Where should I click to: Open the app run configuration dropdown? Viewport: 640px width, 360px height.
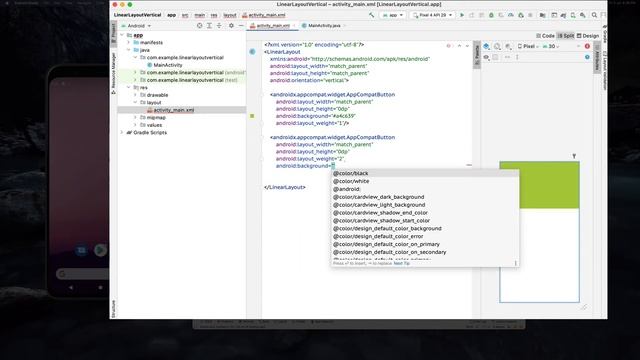coord(393,15)
